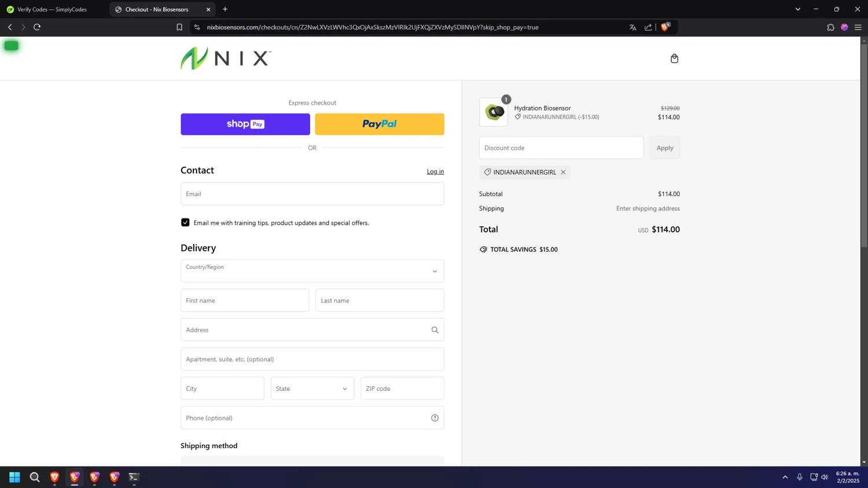
Task: Click the Log in link
Action: (x=435, y=171)
